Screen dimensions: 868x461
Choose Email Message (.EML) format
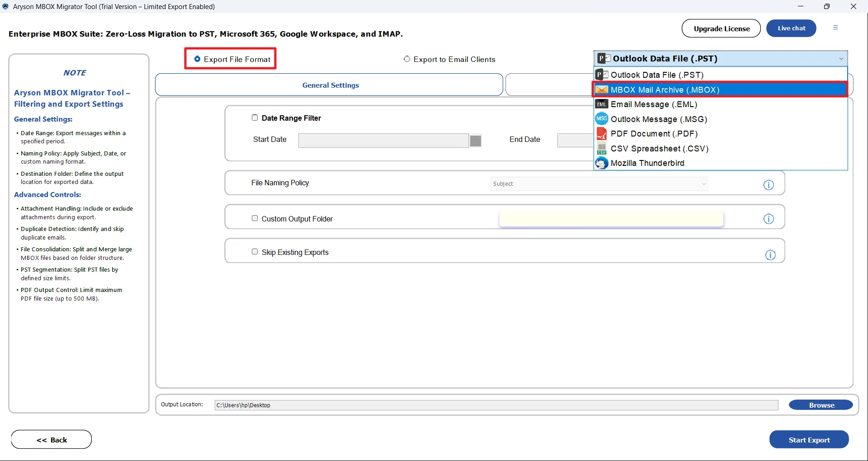721,104
